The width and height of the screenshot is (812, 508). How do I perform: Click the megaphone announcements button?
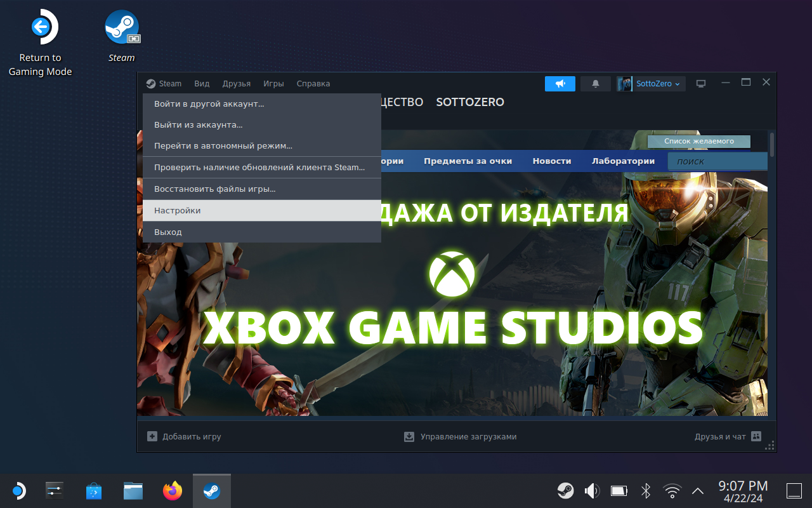coord(560,84)
